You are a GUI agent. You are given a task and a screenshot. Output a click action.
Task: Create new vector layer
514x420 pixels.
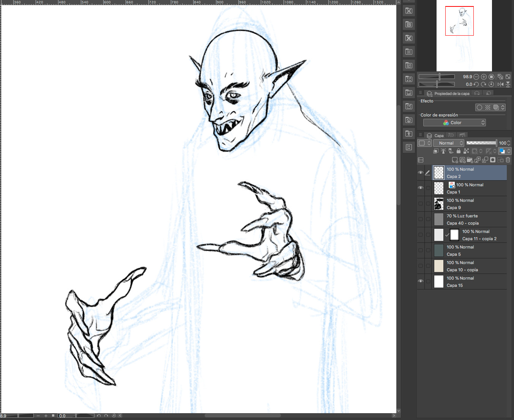point(462,160)
